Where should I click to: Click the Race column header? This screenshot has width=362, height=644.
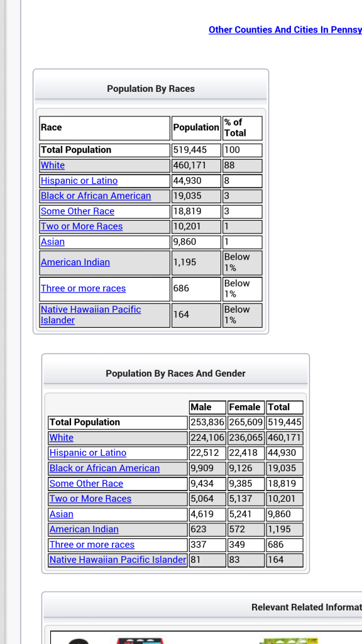tap(105, 128)
